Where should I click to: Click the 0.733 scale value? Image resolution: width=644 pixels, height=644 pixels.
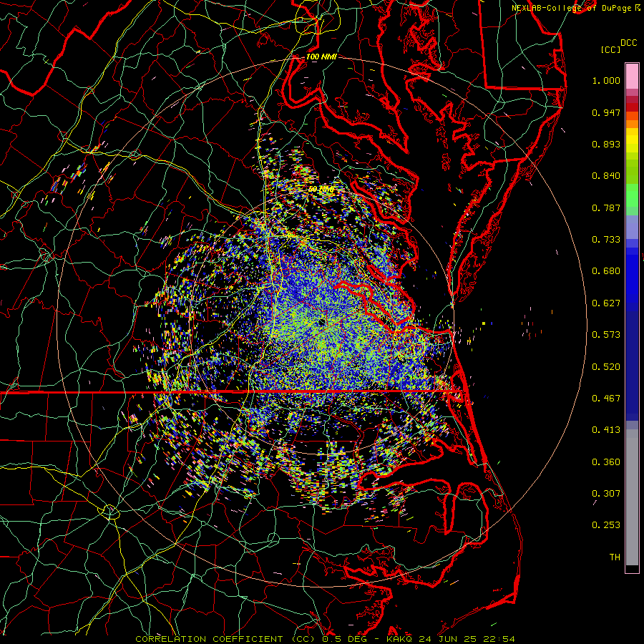pos(606,240)
